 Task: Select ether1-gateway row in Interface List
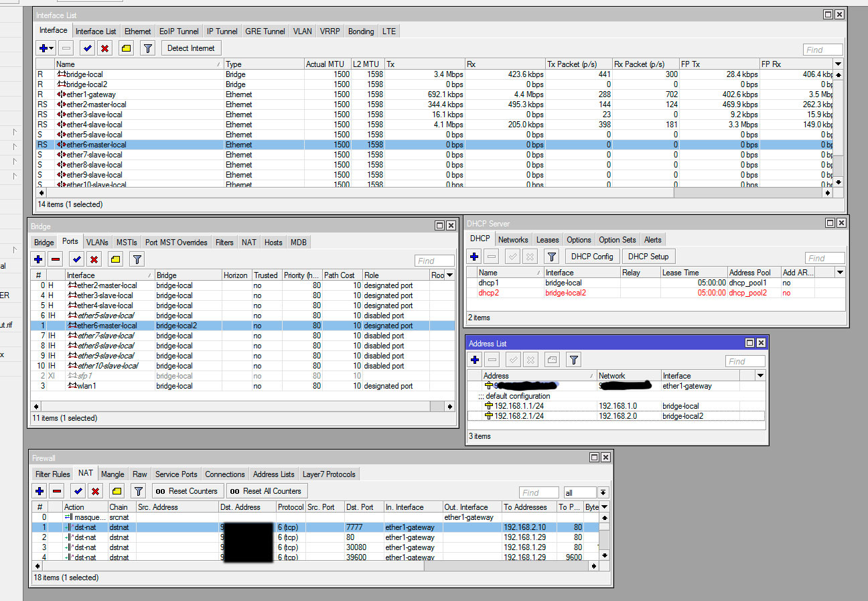tap(434, 94)
